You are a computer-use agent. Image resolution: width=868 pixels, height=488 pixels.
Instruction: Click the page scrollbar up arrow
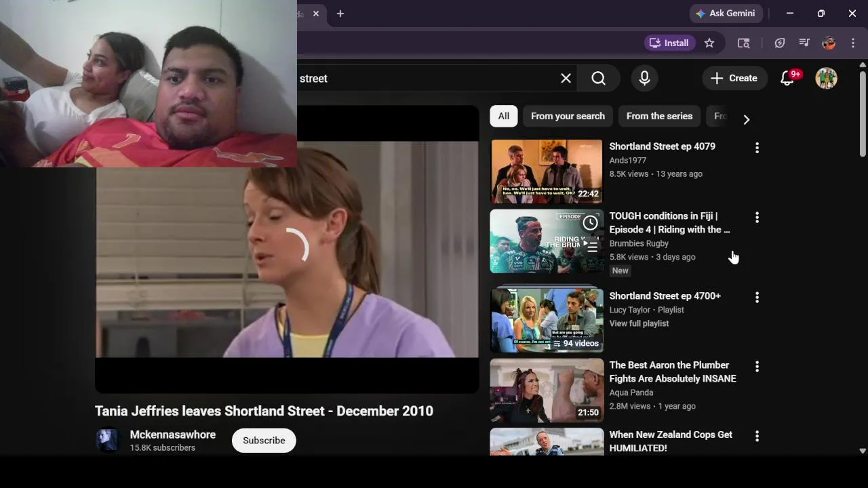(x=863, y=65)
